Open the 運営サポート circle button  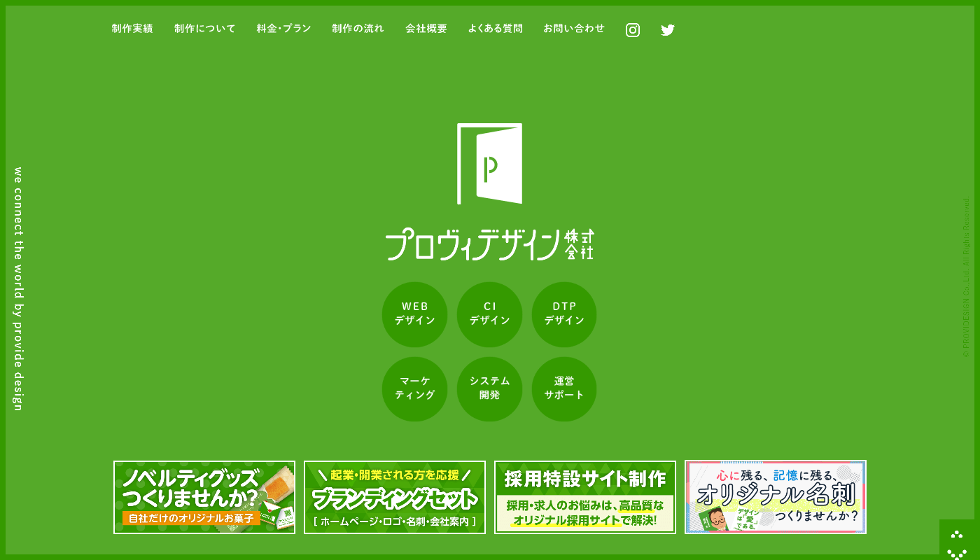564,389
